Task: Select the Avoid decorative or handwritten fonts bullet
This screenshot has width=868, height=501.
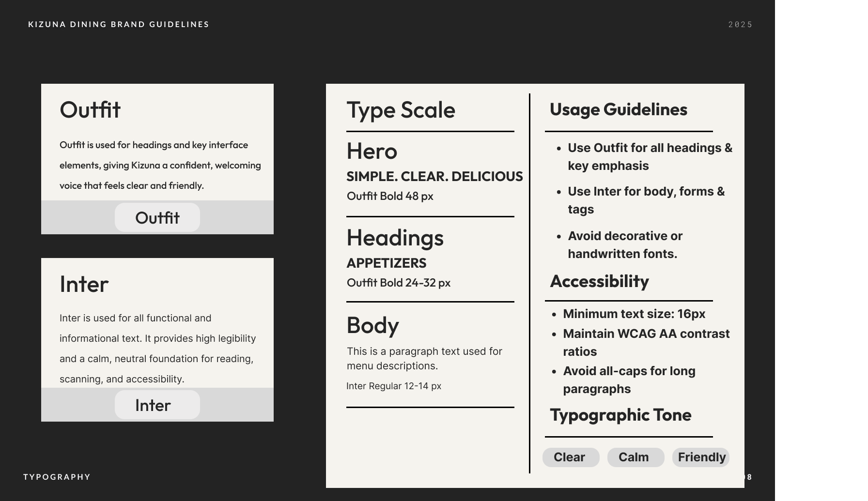Action: 625,245
